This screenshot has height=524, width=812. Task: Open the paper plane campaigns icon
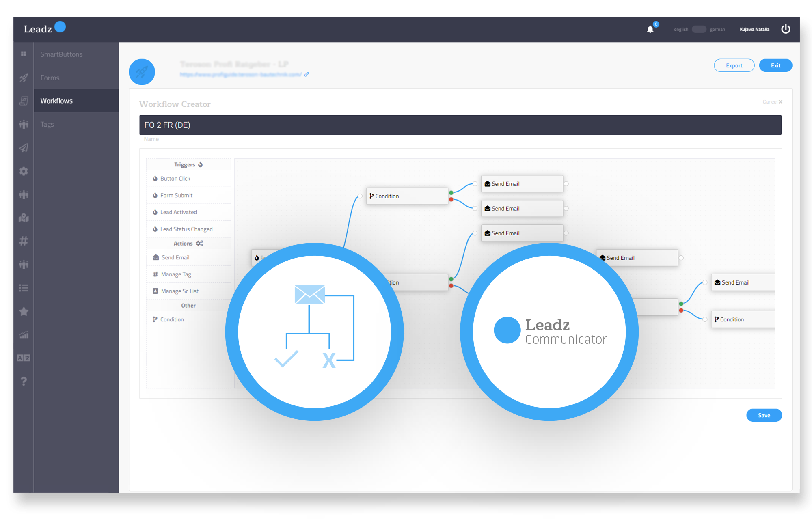click(24, 148)
